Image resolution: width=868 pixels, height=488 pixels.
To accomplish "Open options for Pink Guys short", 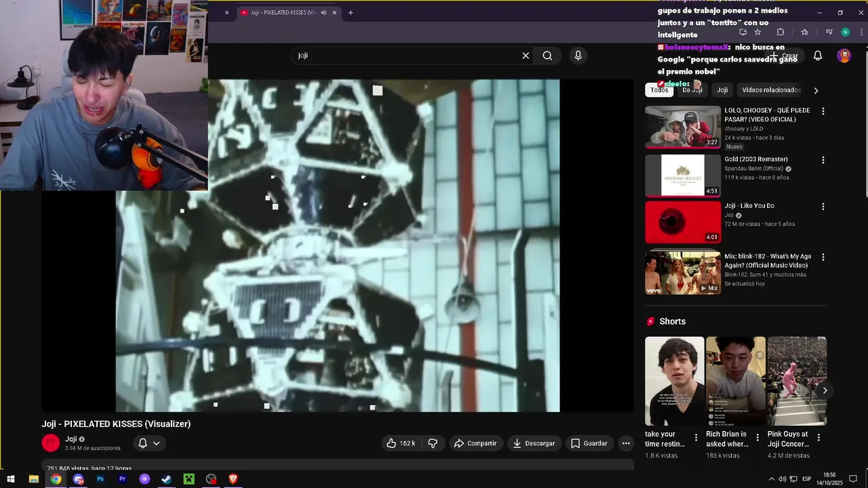I will click(818, 438).
